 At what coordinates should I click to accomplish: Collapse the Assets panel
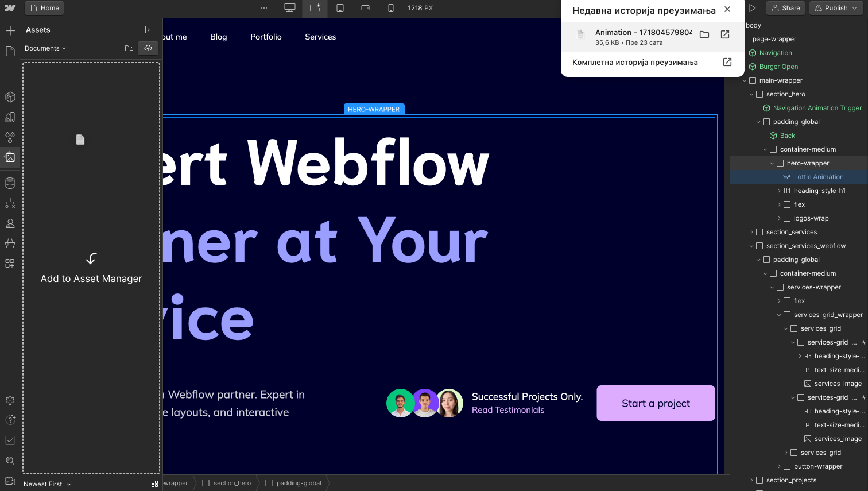point(147,30)
